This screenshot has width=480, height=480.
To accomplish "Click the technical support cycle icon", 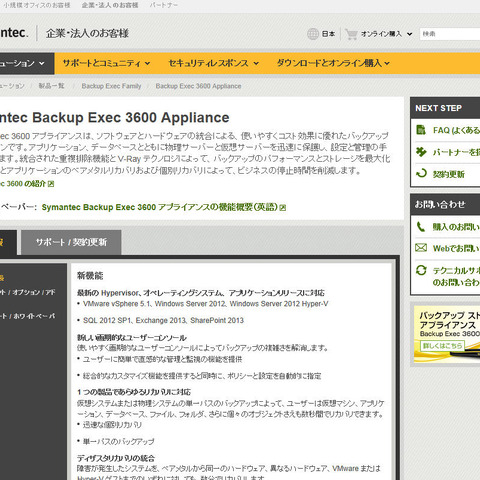I will pos(421,270).
